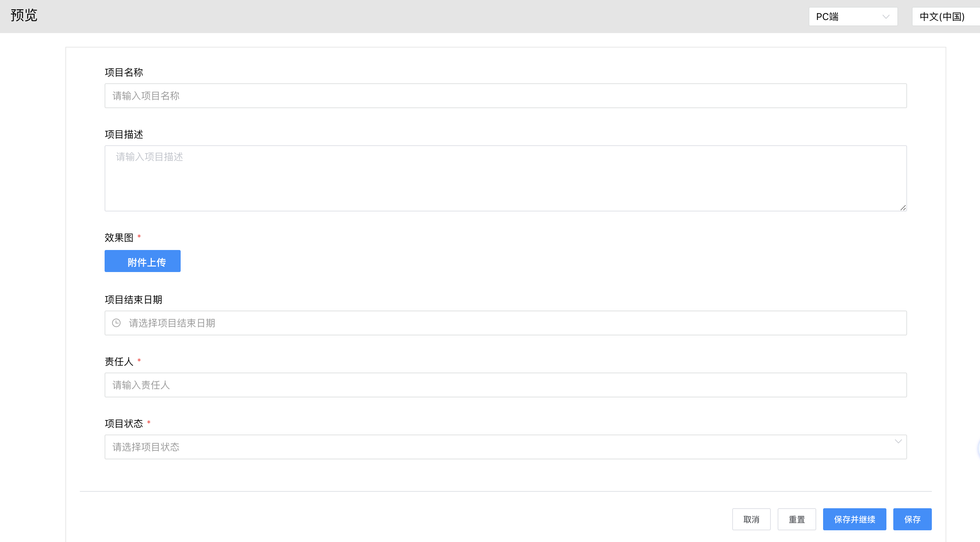Click into the 请输入项目描述 textarea
Screen dimensions: 980x542
505,178
